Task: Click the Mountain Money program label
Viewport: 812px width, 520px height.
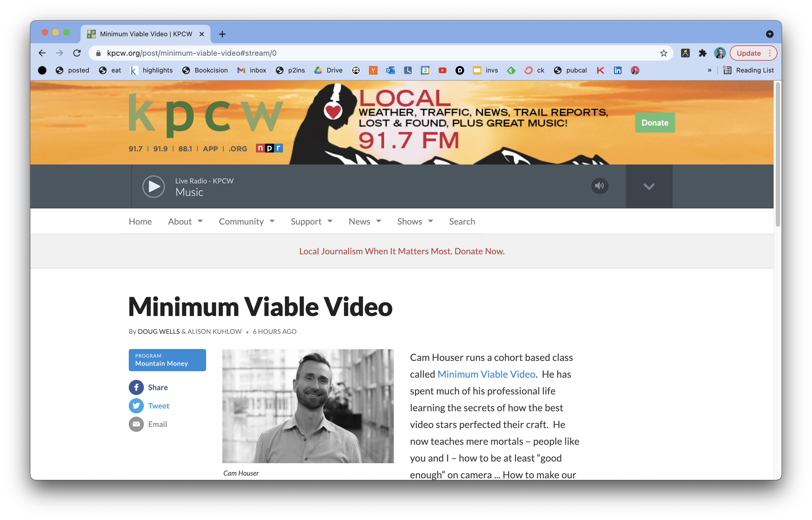Action: point(167,360)
